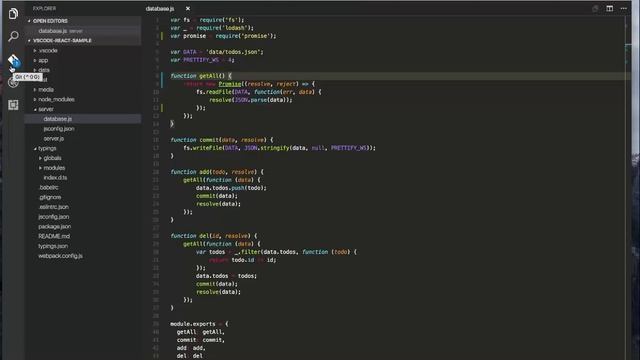Select database.js under OPEN EDITORS
This screenshot has height=360, width=640.
coord(83,31)
